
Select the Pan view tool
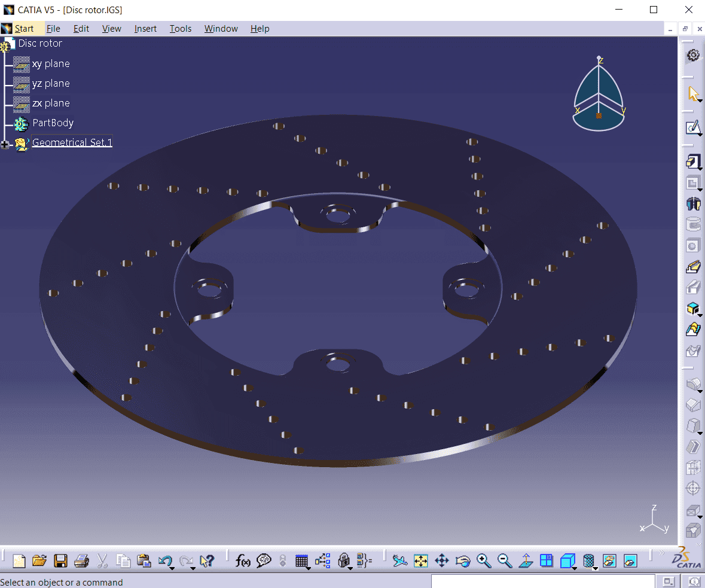(442, 560)
